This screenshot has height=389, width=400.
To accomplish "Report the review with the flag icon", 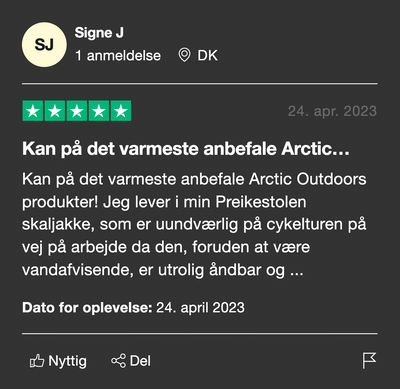I will (x=369, y=361).
